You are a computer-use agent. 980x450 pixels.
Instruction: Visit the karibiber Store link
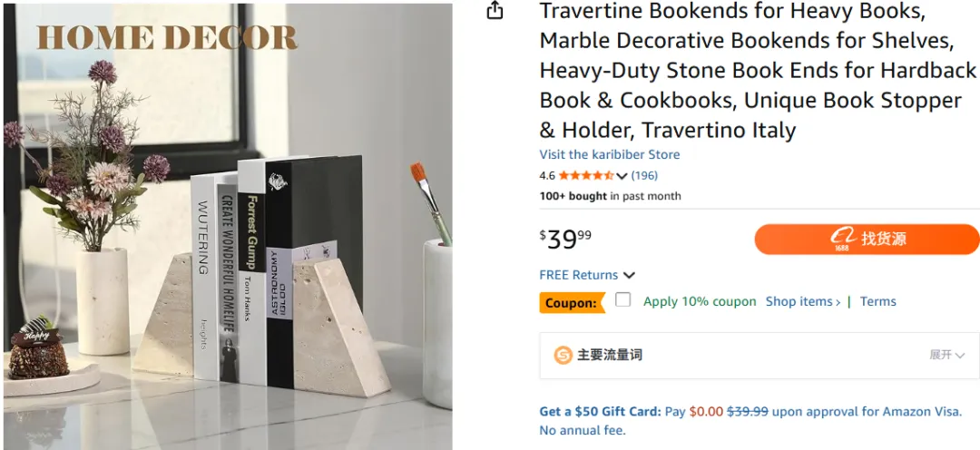click(610, 154)
